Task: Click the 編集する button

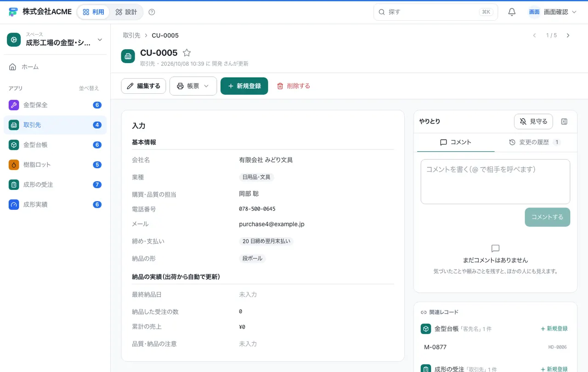Action: point(143,86)
